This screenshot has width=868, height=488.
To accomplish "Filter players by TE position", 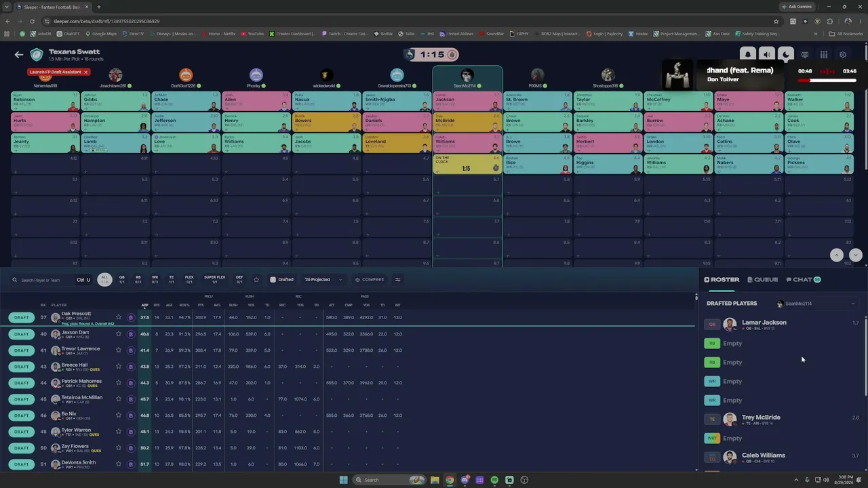I will [172, 279].
